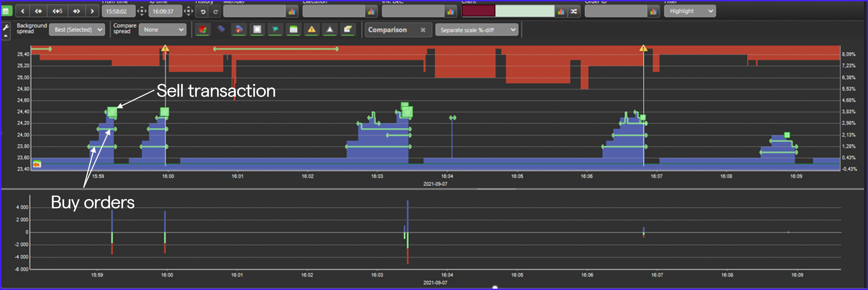Open the Highlight filter dropdown

point(690,11)
